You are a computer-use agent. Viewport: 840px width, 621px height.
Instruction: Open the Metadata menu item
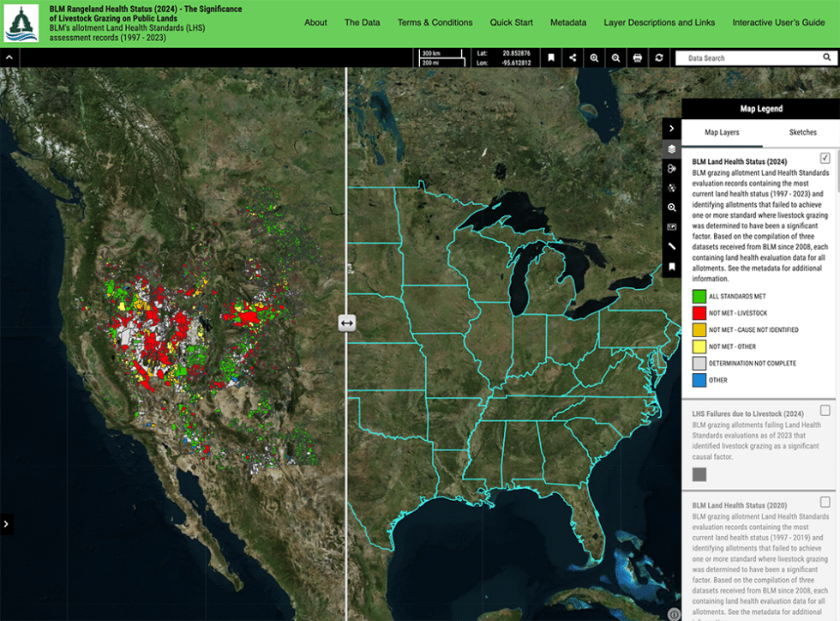(x=568, y=22)
